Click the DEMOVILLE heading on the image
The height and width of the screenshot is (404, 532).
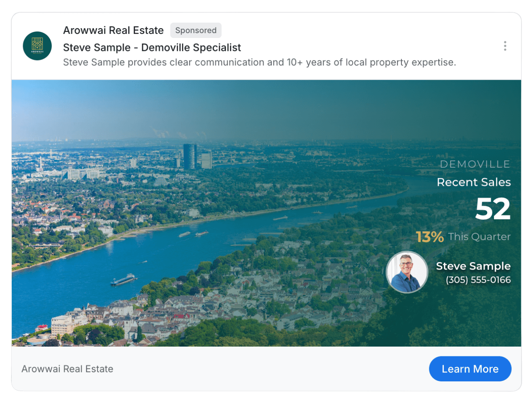(475, 164)
